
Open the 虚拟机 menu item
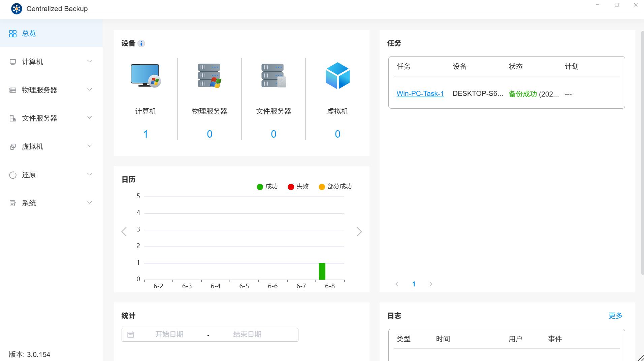pos(51,146)
